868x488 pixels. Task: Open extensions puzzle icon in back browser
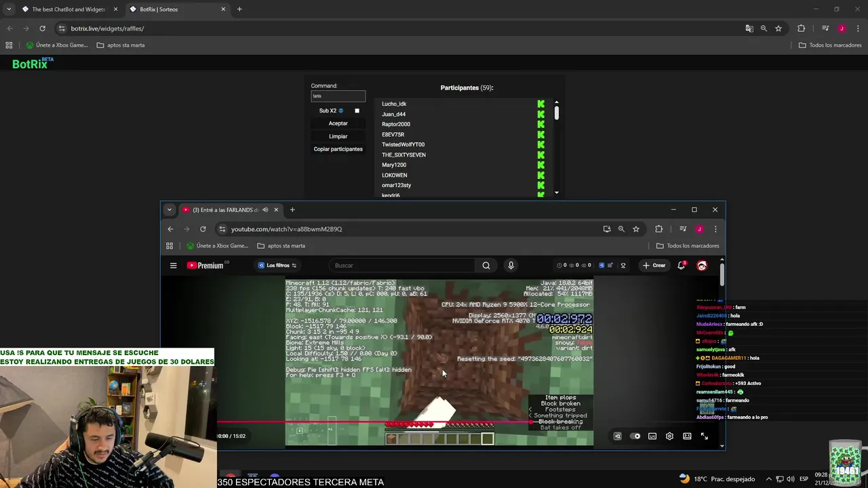click(802, 28)
